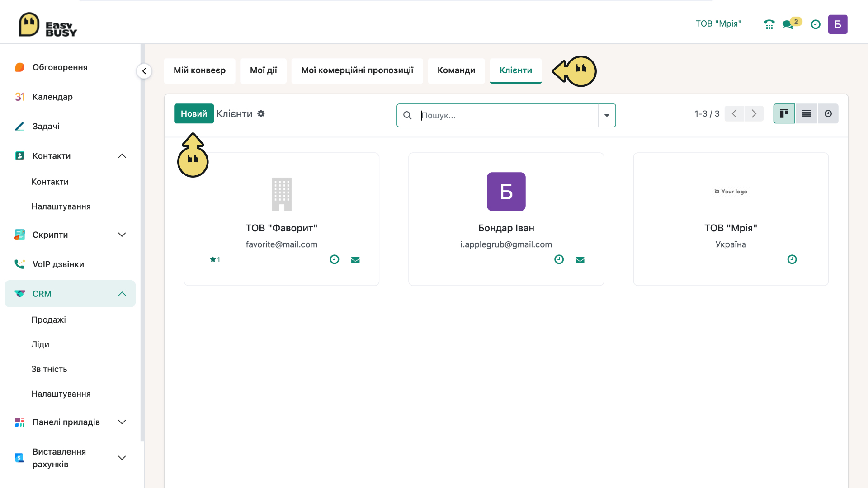868x488 pixels.
Task: Click the search magnifier icon
Action: 407,115
